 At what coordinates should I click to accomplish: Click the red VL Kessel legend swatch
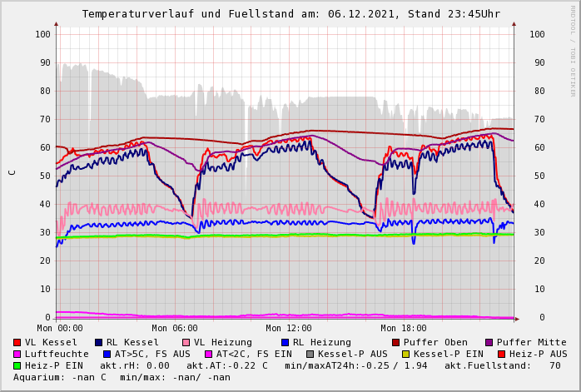pos(17,342)
